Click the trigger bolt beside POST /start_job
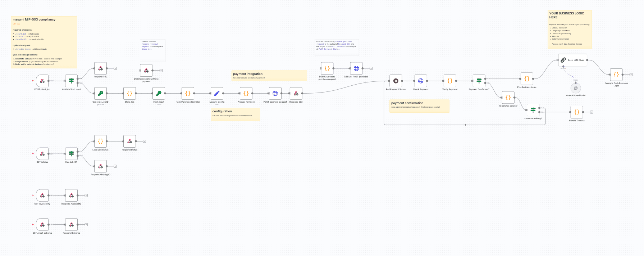Image resolution: width=644 pixels, height=256 pixels. coord(33,81)
